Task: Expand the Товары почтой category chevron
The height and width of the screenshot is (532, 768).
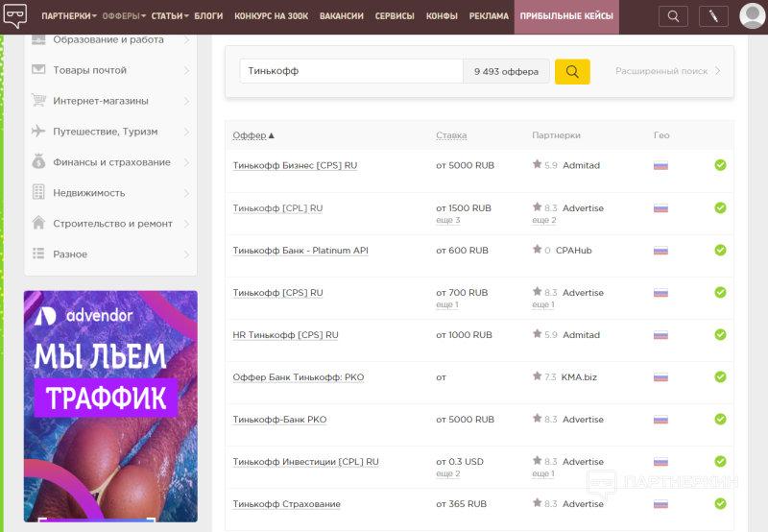Action: point(186,70)
